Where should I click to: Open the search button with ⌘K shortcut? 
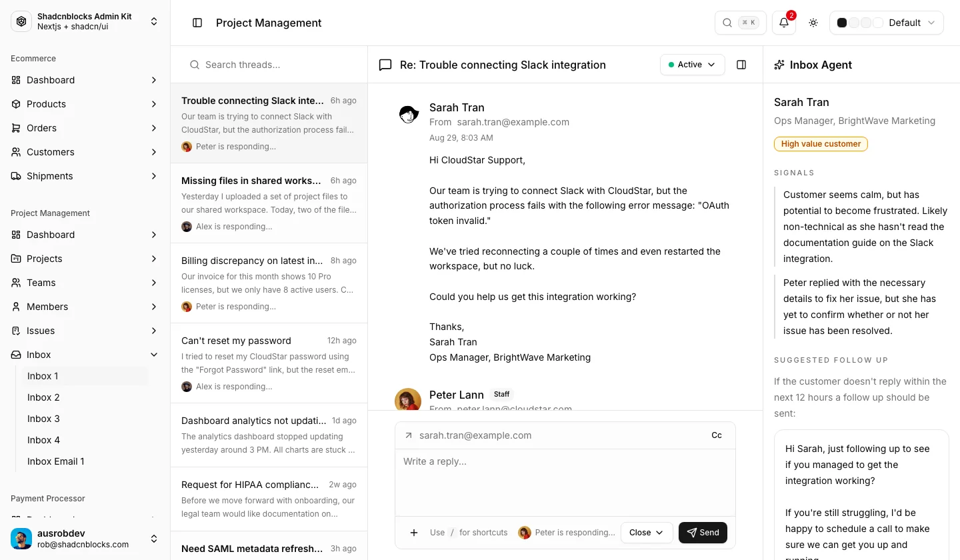(x=740, y=23)
